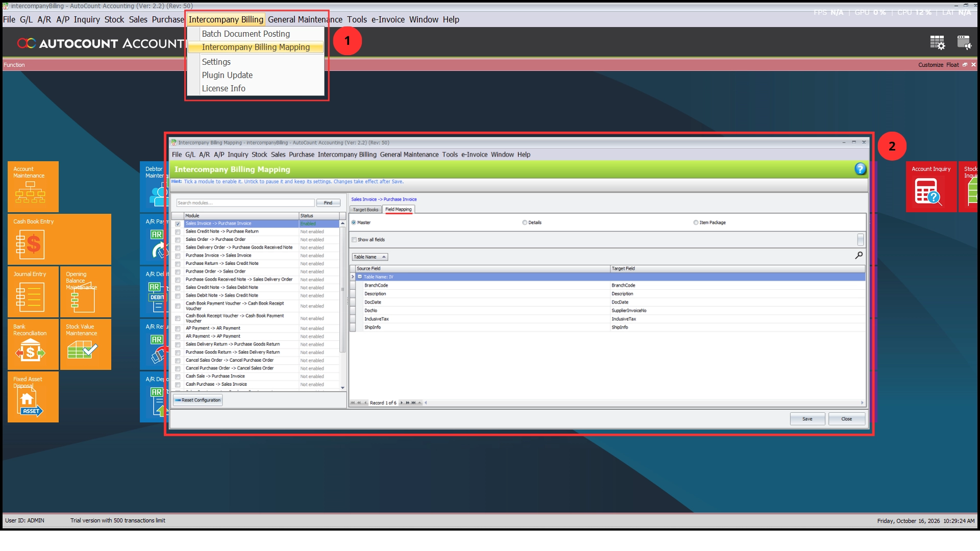Click the Find button
Screen dimensions: 980x551
pyautogui.click(x=328, y=203)
